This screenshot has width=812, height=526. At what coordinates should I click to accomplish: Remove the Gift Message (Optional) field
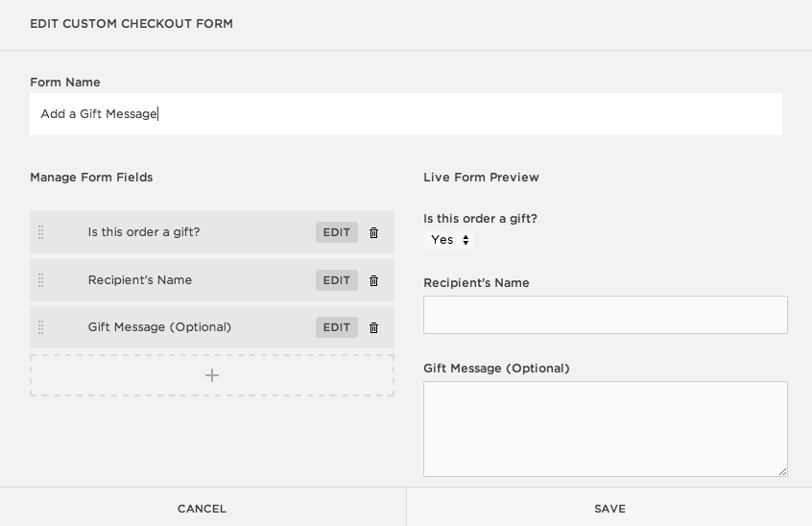point(374,327)
